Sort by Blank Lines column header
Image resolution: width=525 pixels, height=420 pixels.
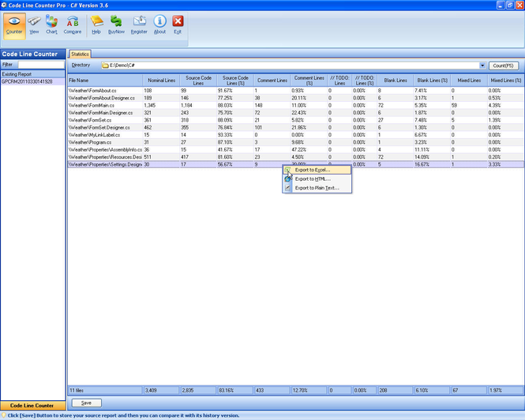click(396, 81)
